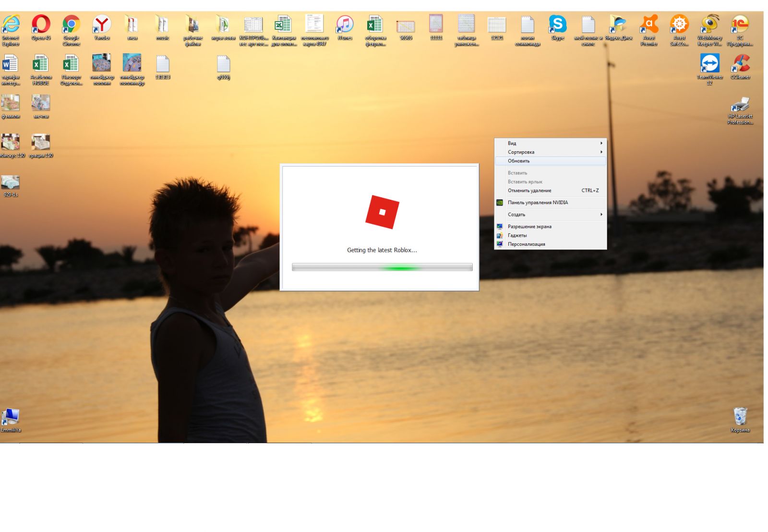The height and width of the screenshot is (532, 768).
Task: Select the Яндекс.Диск shortcut
Action: (x=619, y=27)
